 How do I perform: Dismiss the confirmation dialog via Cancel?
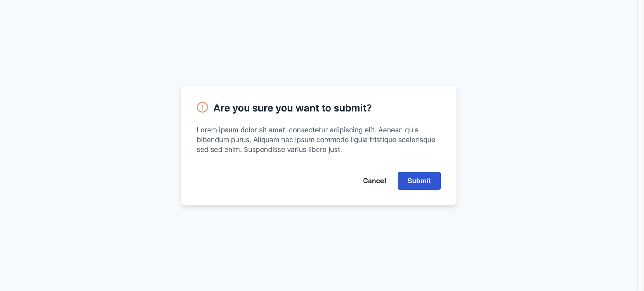[x=374, y=181]
